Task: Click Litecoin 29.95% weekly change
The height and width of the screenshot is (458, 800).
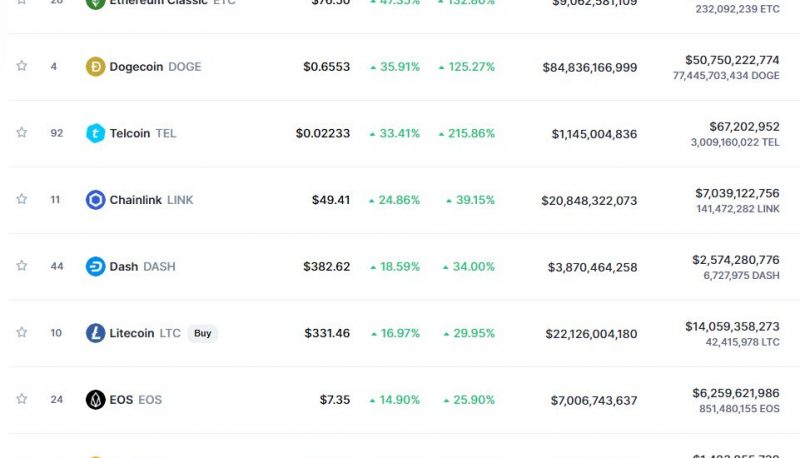Action: [x=474, y=333]
